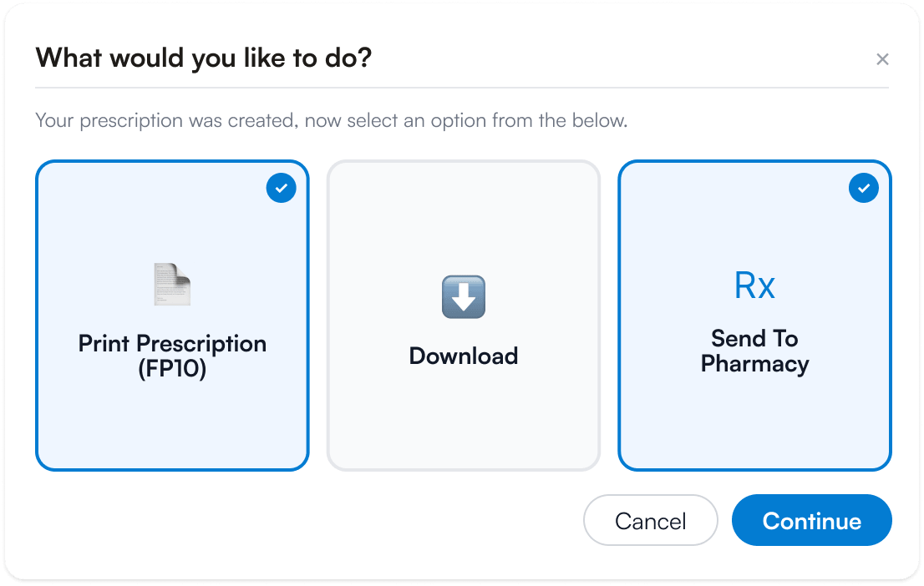Deselect the Print Prescription (FP10) card
924x586 pixels.
click(x=172, y=316)
